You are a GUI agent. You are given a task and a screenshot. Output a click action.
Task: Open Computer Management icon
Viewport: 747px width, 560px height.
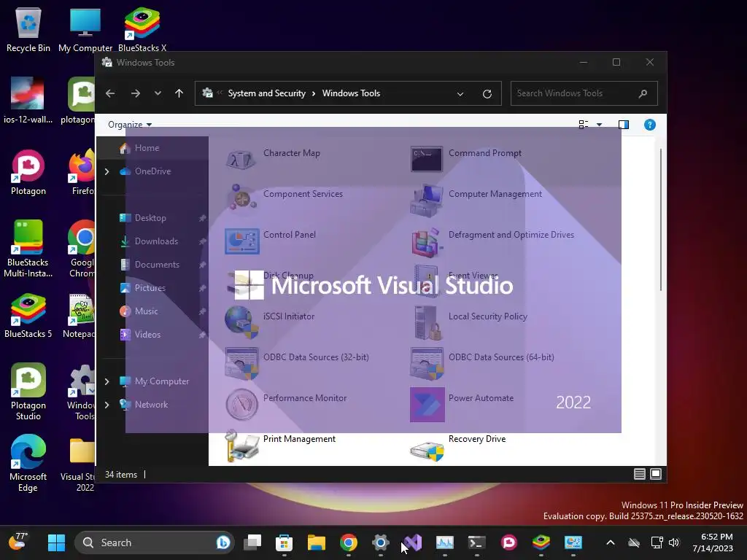coord(426,200)
